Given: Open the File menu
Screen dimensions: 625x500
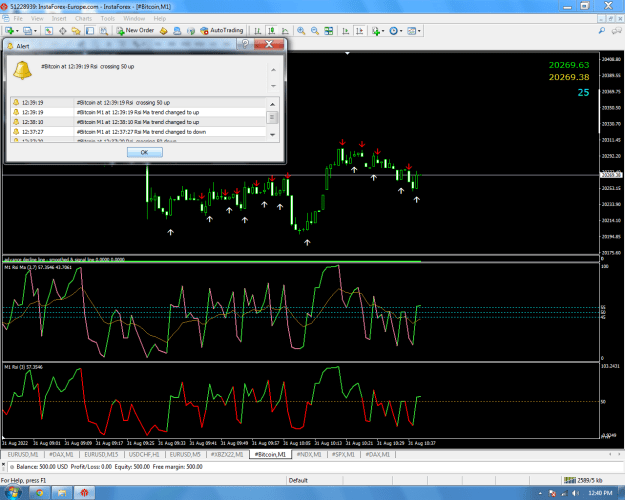Looking at the screenshot, I should coord(18,18).
